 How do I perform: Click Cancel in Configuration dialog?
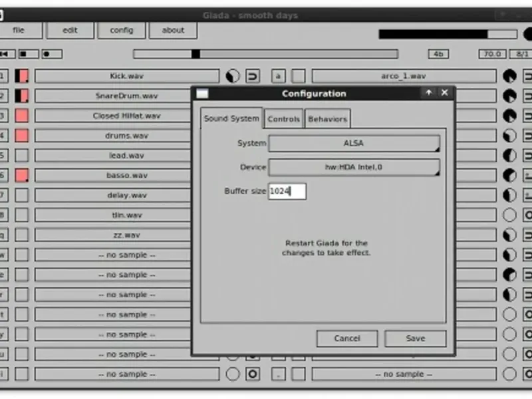click(x=346, y=338)
